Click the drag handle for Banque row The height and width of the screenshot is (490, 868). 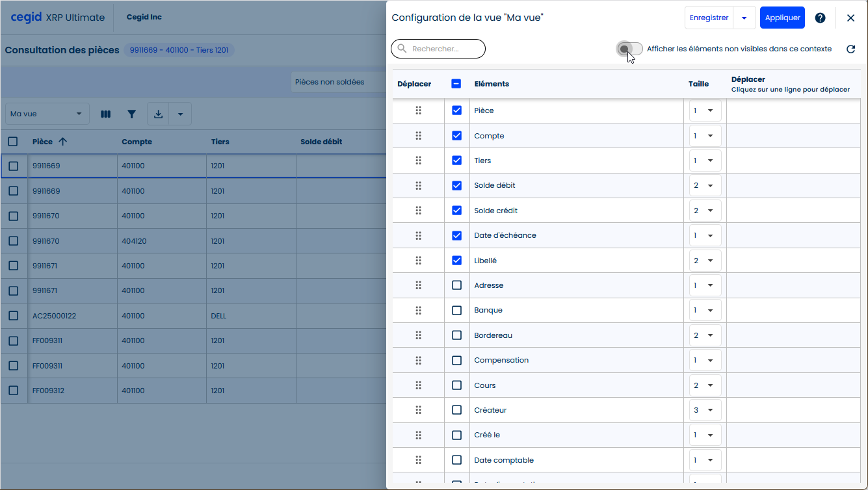(418, 311)
